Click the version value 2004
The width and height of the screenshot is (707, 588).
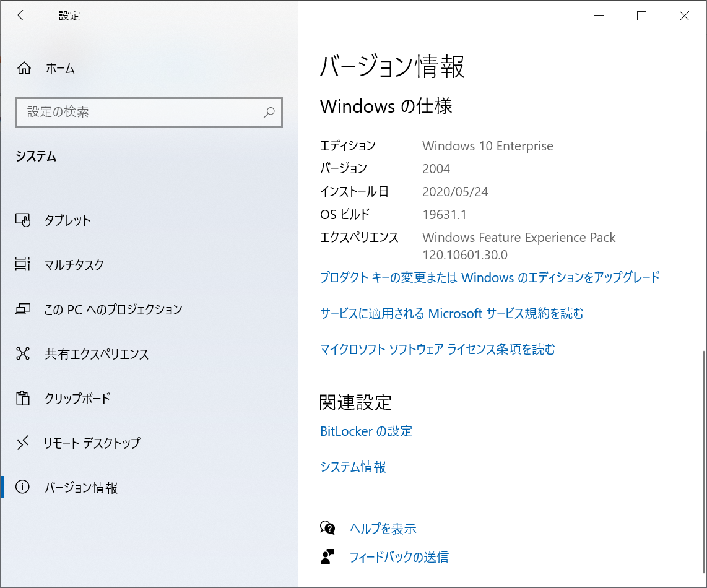(436, 168)
